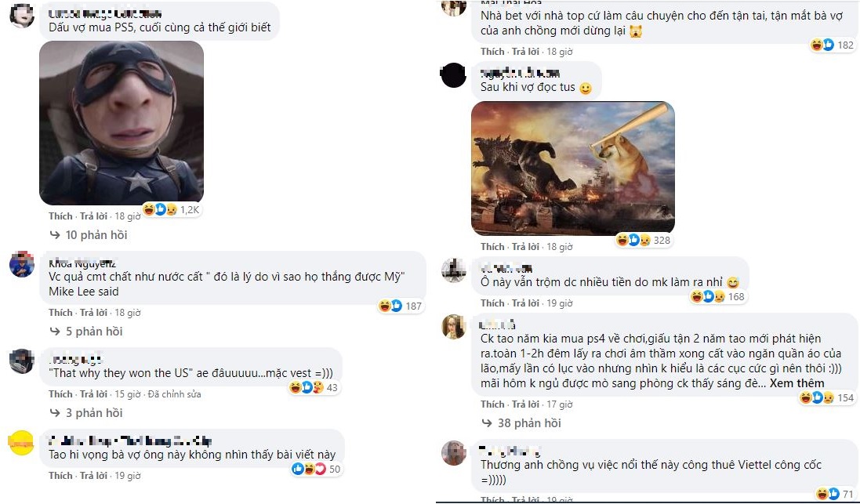This screenshot has height=504, width=860.
Task: Show the 38 phản hồi replies
Action: click(x=521, y=422)
